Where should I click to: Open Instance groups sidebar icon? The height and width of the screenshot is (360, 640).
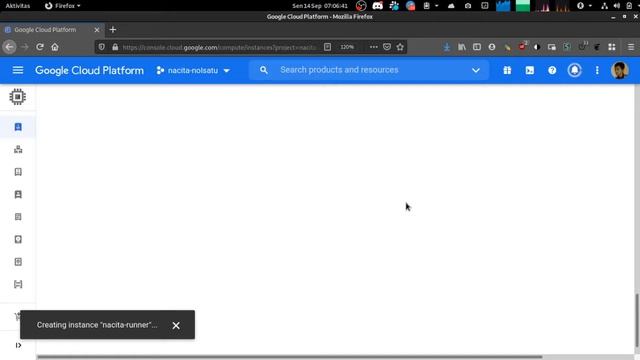pyautogui.click(x=18, y=149)
